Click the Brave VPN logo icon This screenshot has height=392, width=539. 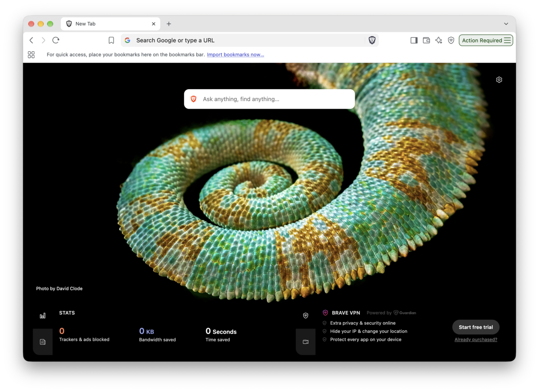(325, 313)
